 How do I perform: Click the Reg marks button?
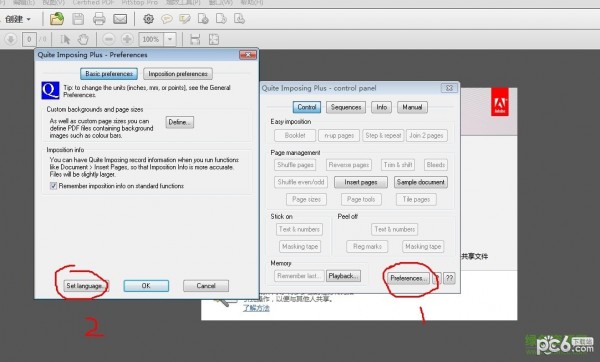click(367, 246)
